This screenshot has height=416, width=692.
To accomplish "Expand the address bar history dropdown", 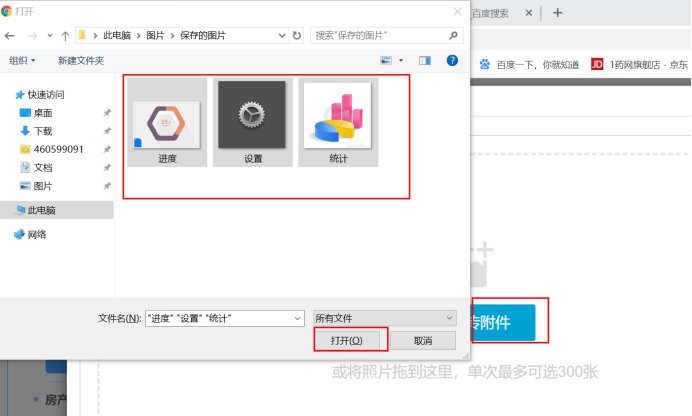I will pyautogui.click(x=282, y=36).
